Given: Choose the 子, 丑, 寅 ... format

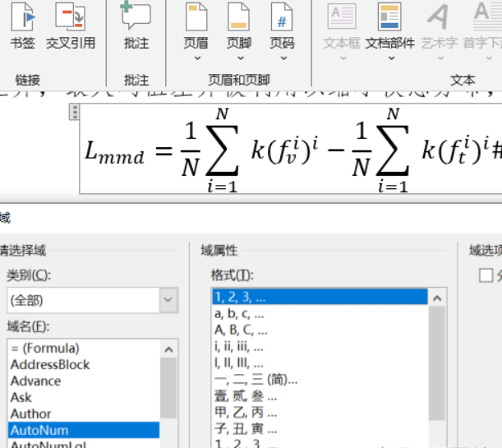Looking at the screenshot, I should pos(320,429).
